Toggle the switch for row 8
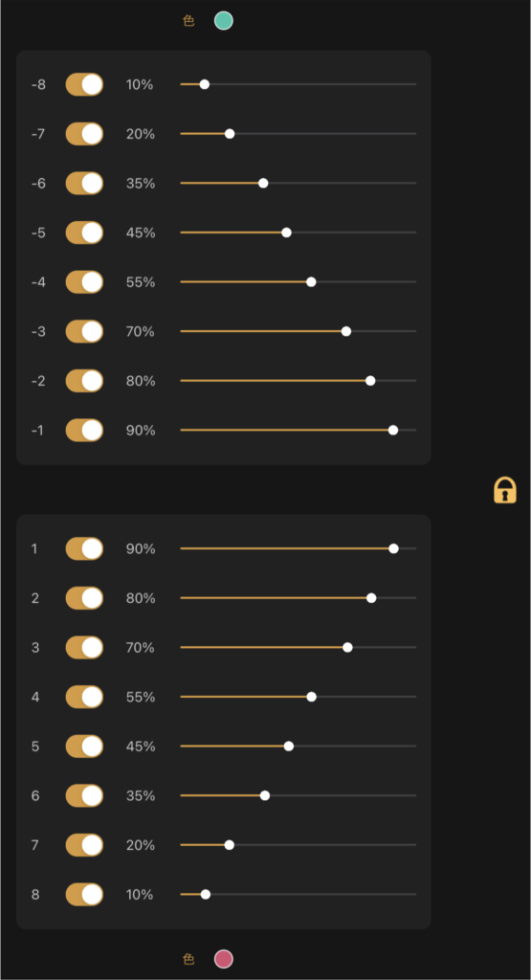The image size is (531, 980). (84, 895)
